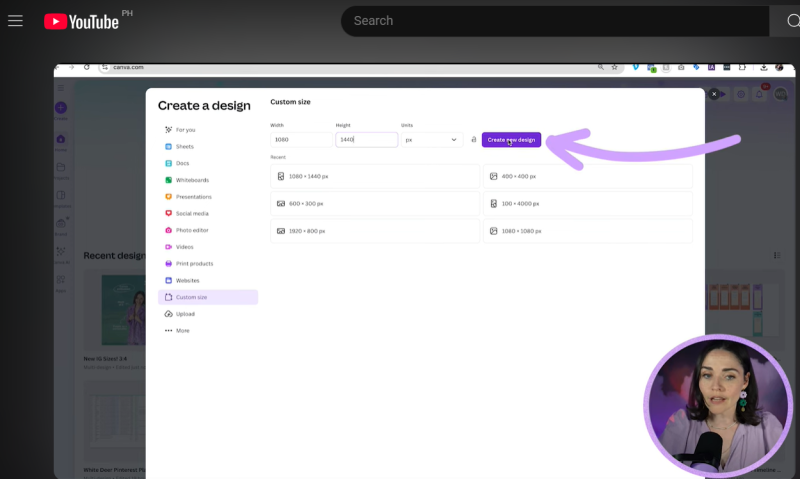The height and width of the screenshot is (479, 800).
Task: Click the Canva notifications bell icon
Action: point(759,94)
